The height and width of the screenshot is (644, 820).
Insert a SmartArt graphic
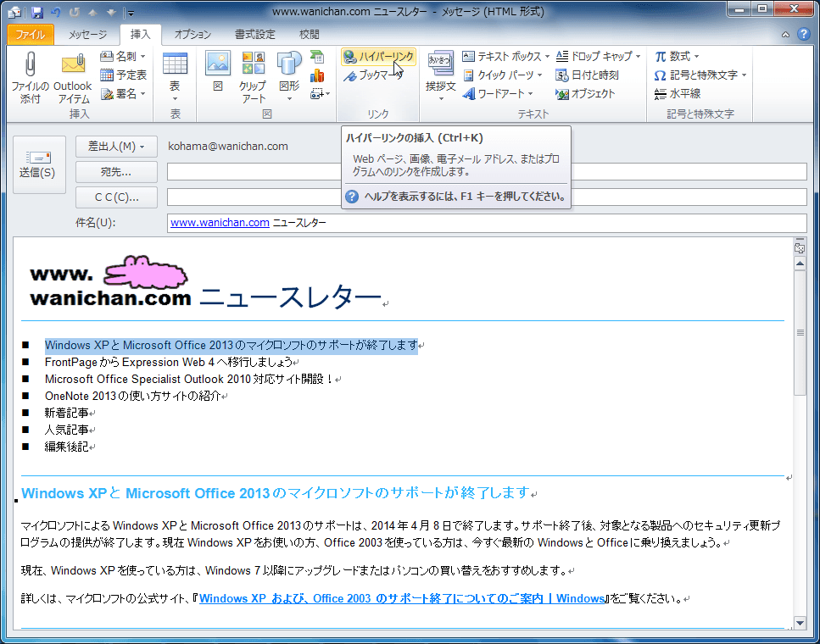317,57
